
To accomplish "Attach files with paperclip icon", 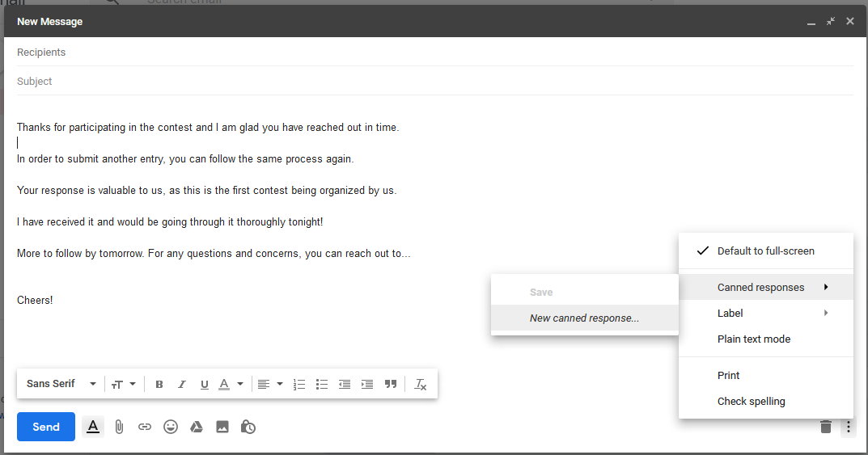I will point(119,426).
